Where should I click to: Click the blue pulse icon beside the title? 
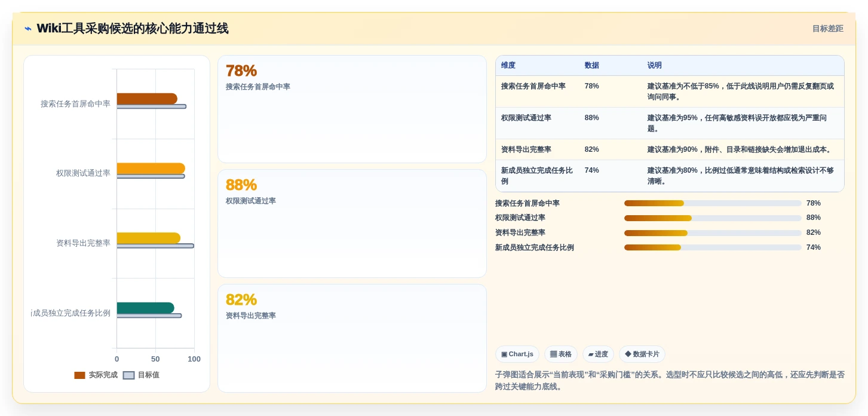(x=28, y=29)
